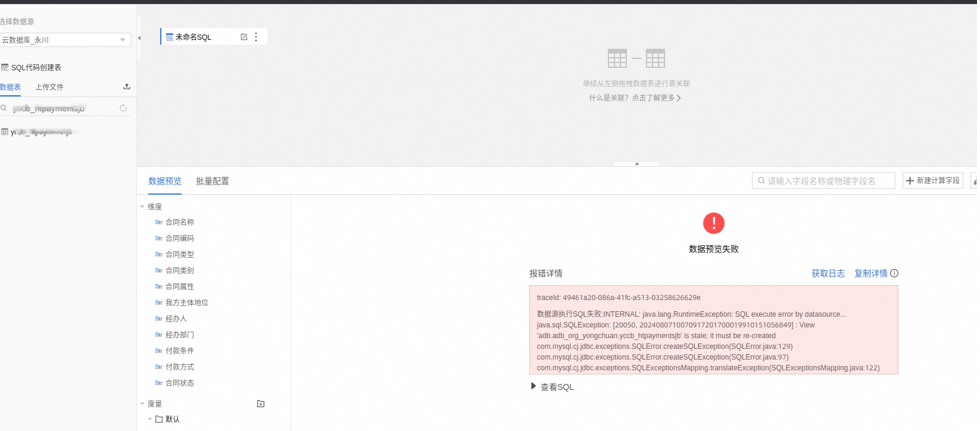Click the 新建计算字段 button
The image size is (980, 431).
coord(932,180)
